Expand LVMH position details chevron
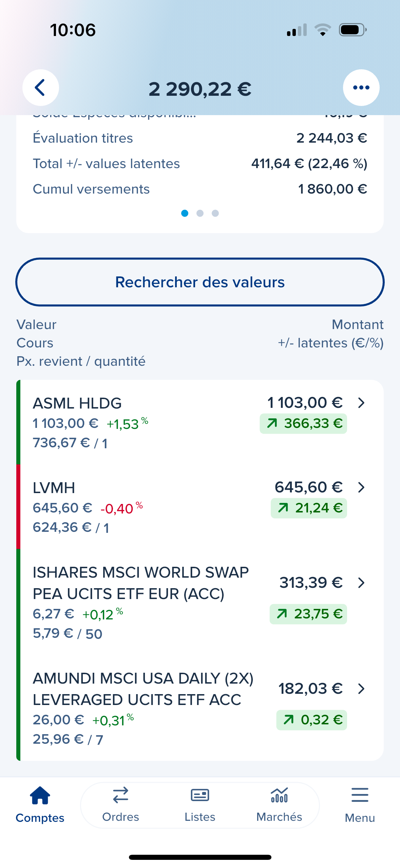This screenshot has width=400, height=868. [361, 487]
